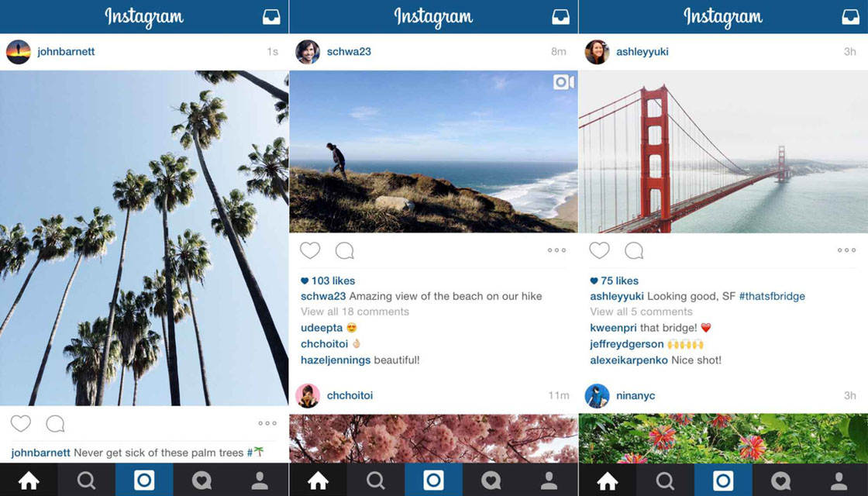Open ashleyyuki's profile picture
Screen dimensions: 868x496
tap(597, 51)
